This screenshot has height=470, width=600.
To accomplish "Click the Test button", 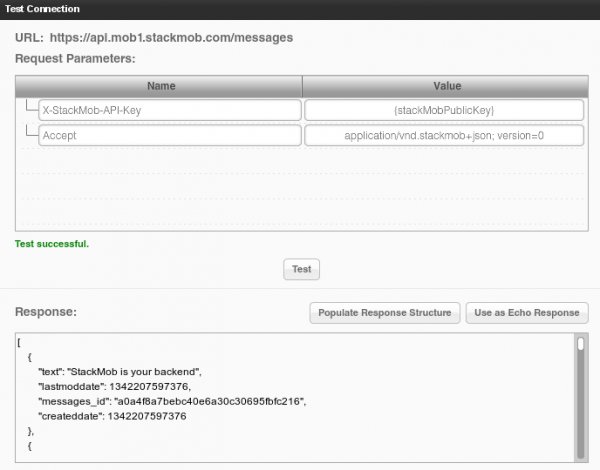I will click(x=301, y=269).
